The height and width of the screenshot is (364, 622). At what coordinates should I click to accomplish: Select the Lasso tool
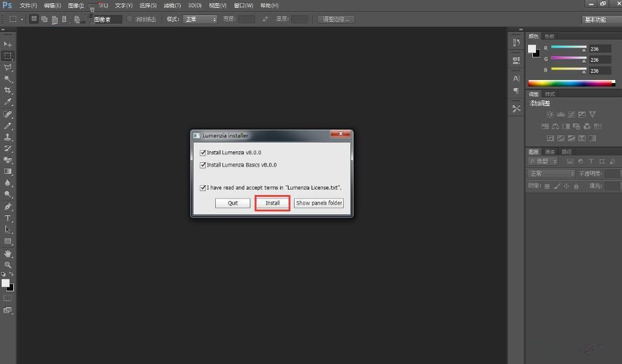7,67
